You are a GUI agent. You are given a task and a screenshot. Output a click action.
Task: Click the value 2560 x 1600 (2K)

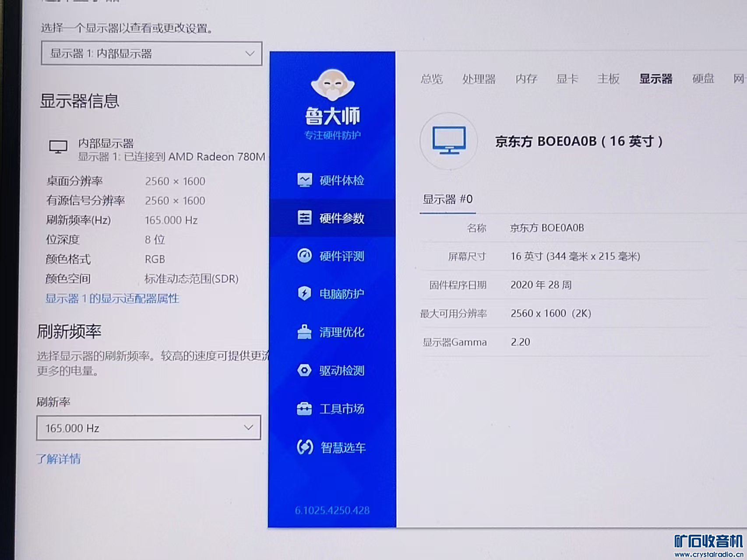(551, 313)
